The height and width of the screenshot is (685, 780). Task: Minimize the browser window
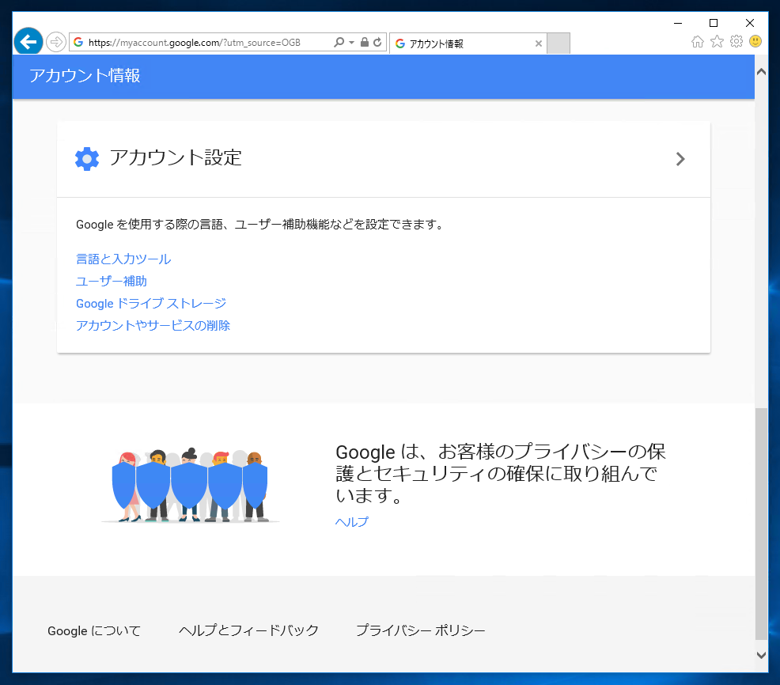click(x=678, y=23)
